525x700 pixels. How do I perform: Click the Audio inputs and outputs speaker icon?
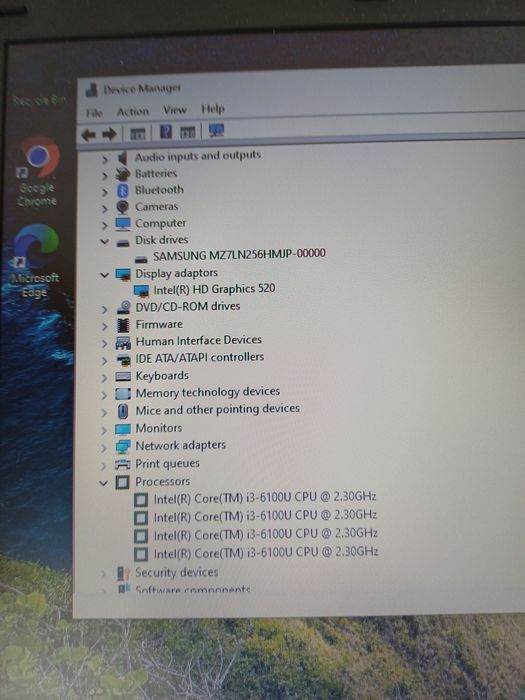point(122,158)
